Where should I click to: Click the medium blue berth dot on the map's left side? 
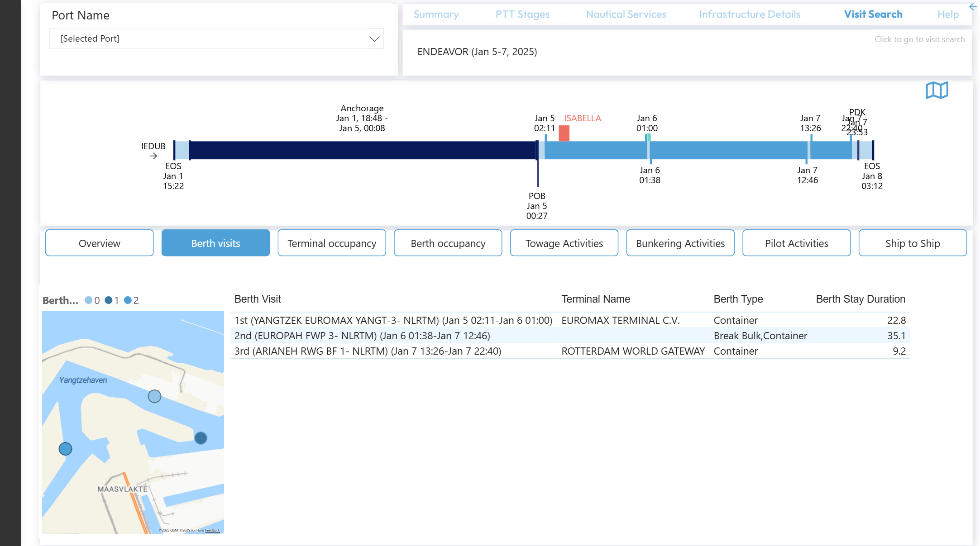point(66,449)
